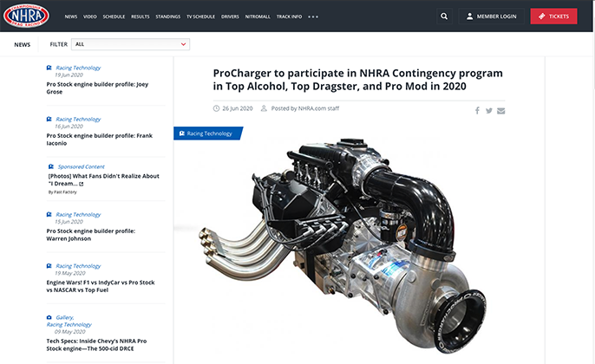The image size is (595, 364).
Task: Click the "19 Jun 2020" sidebar date
Action: tap(69, 75)
